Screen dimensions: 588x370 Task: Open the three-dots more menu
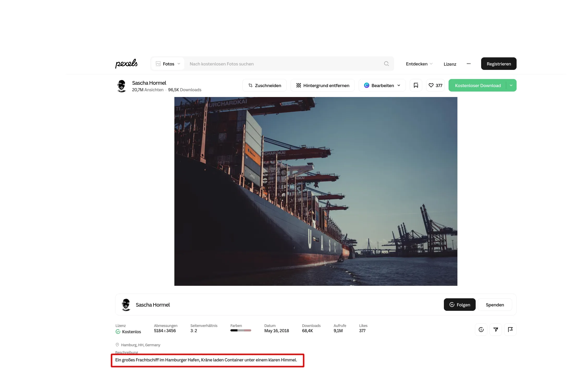click(468, 64)
